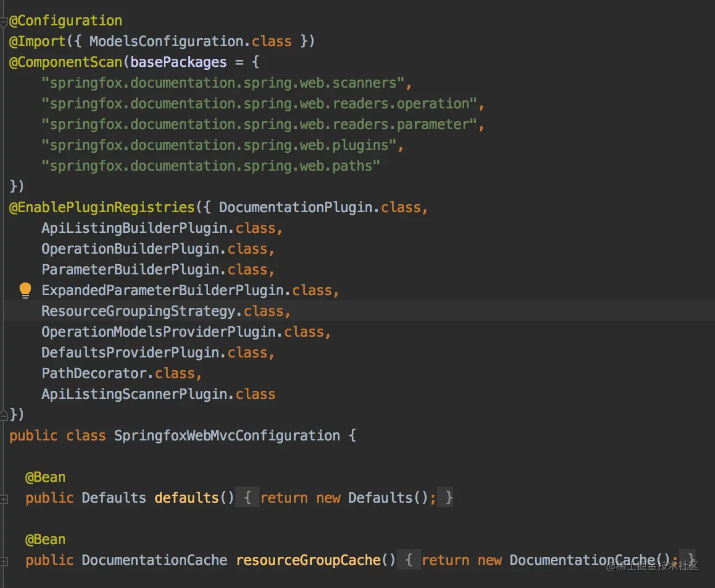This screenshot has height=588, width=715.
Task: Click ResourceGroupingStrategy on the highlighted line
Action: click(138, 311)
